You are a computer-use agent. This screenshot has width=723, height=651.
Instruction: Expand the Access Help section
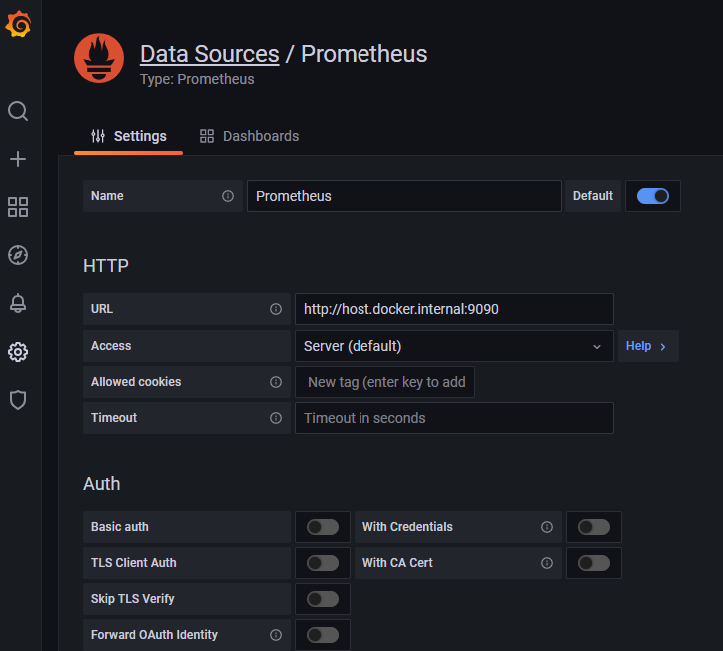[x=647, y=346]
